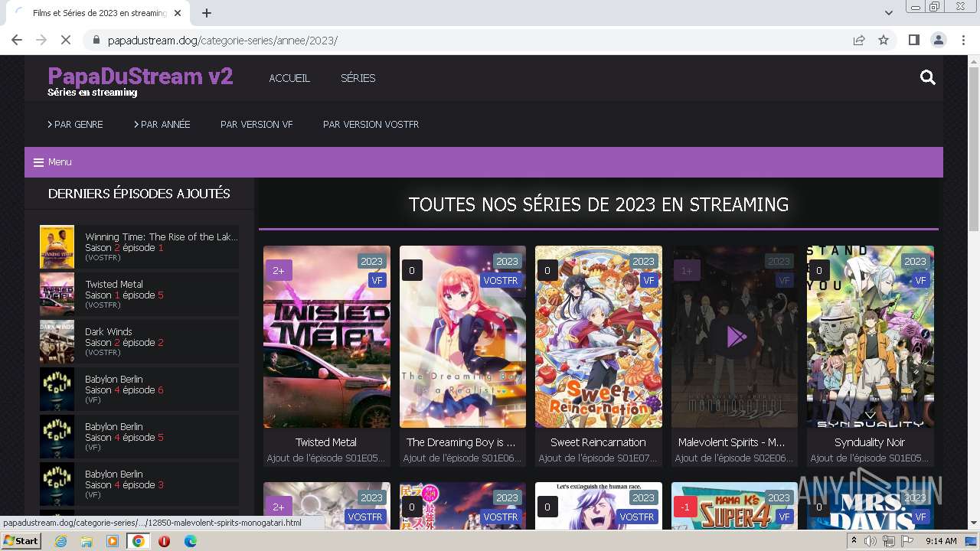Click Sweet Reincarnation title text
The height and width of the screenshot is (551, 980).
pos(598,442)
